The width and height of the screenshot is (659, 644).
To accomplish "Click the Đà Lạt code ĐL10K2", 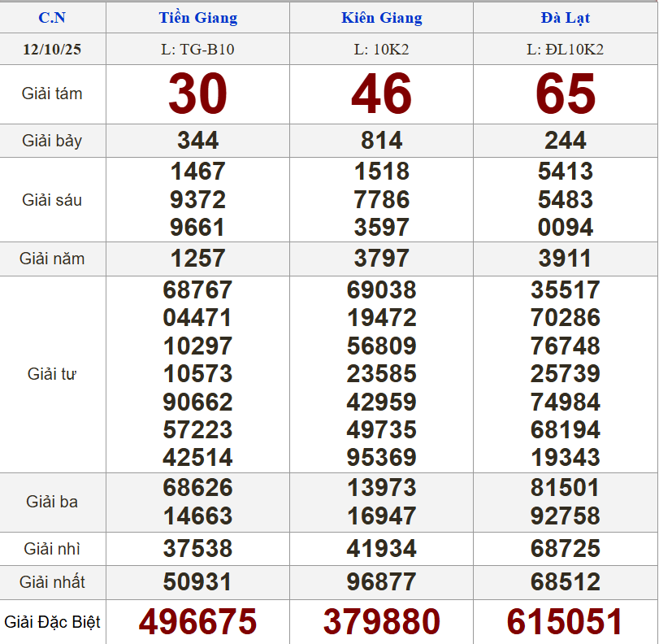I will coord(565,50).
